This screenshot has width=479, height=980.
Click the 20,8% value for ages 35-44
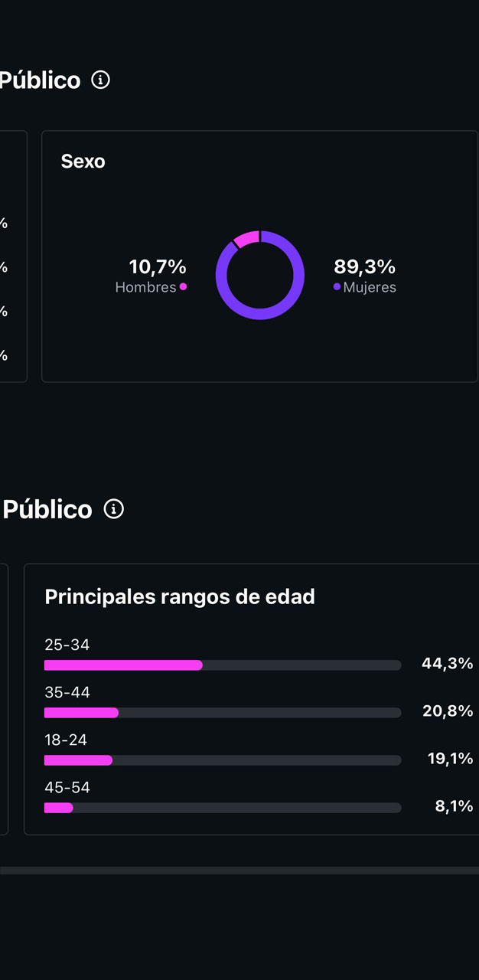pyautogui.click(x=448, y=711)
